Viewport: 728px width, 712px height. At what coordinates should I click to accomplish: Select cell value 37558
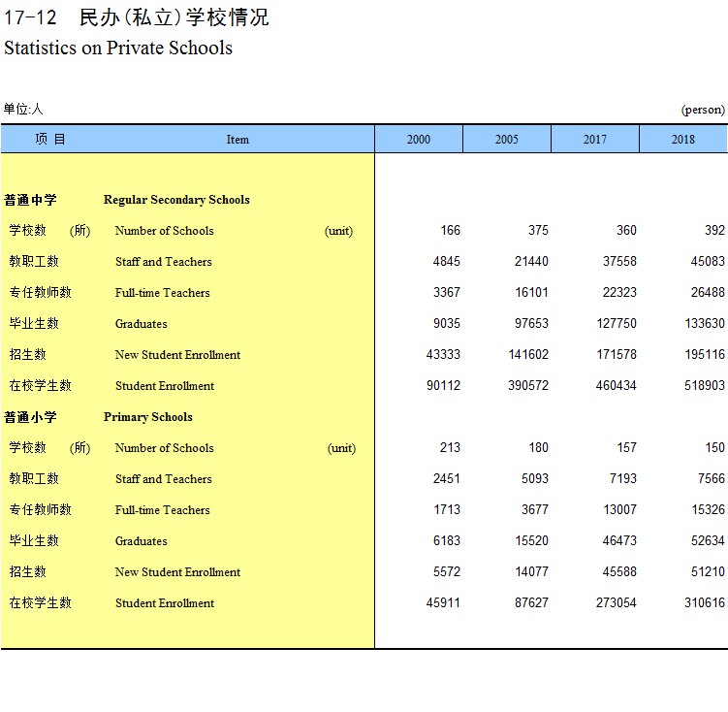point(619,261)
